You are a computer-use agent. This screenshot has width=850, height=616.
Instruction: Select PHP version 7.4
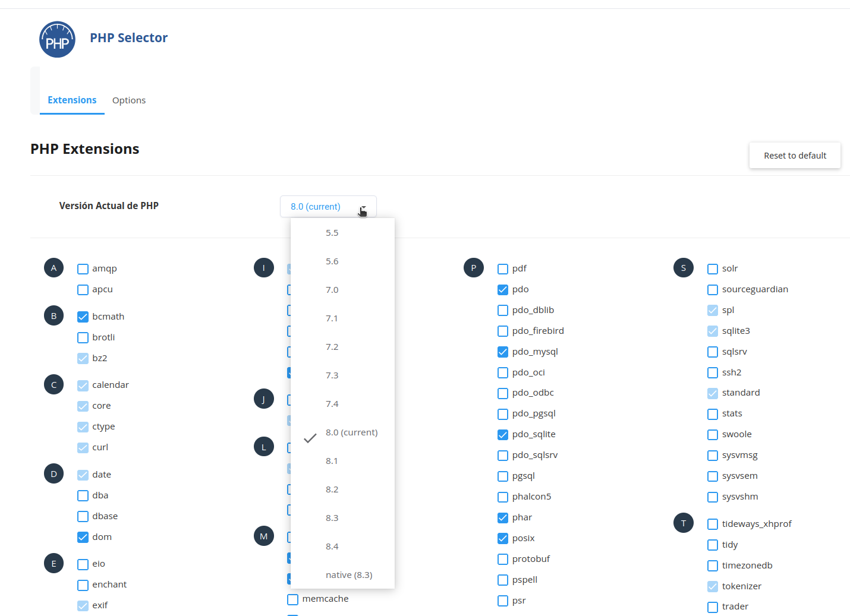pyautogui.click(x=342, y=404)
